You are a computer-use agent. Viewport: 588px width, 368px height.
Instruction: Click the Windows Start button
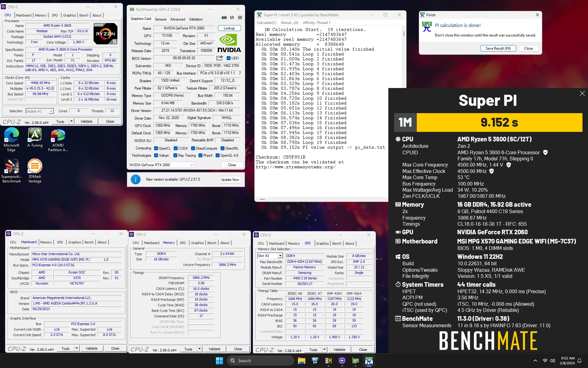coord(219,361)
